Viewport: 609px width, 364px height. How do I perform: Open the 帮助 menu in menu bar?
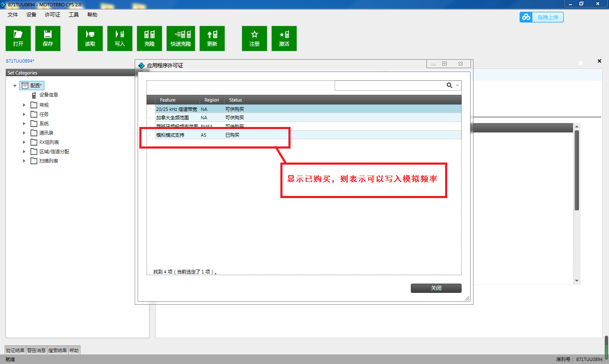coord(92,15)
